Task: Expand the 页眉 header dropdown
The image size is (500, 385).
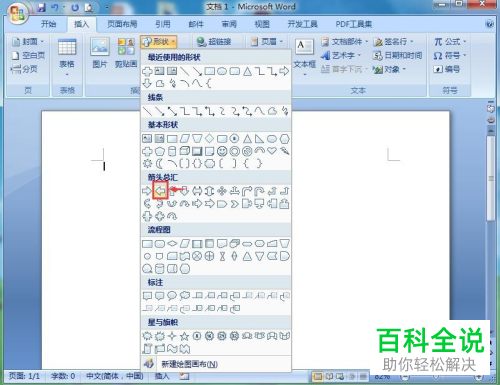Action: point(267,42)
